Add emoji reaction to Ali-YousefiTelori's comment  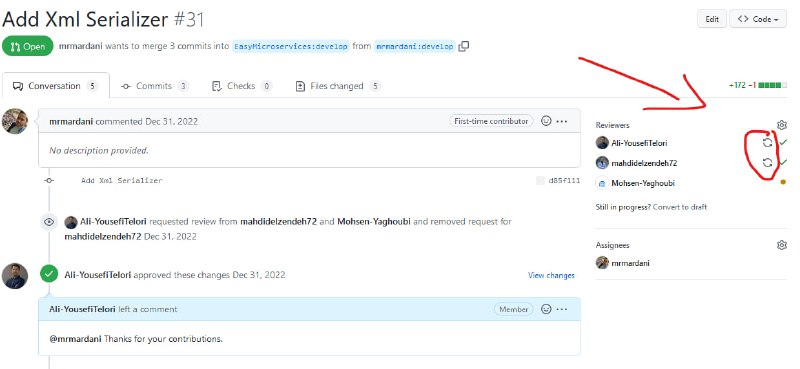pyautogui.click(x=546, y=309)
